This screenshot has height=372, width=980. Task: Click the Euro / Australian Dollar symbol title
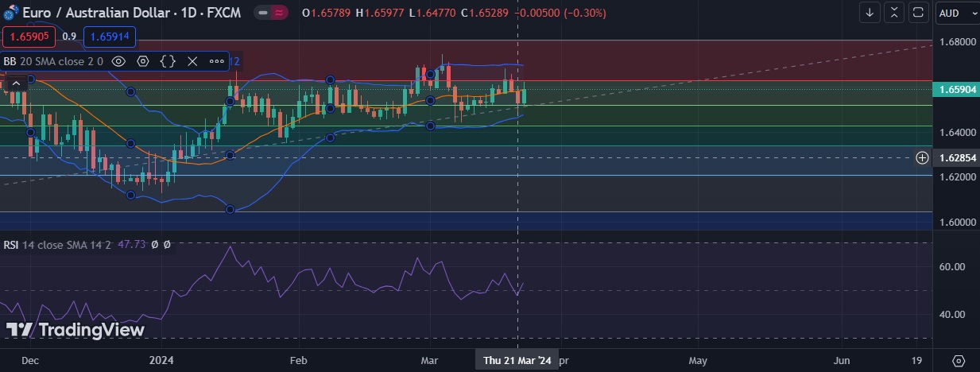click(97, 14)
